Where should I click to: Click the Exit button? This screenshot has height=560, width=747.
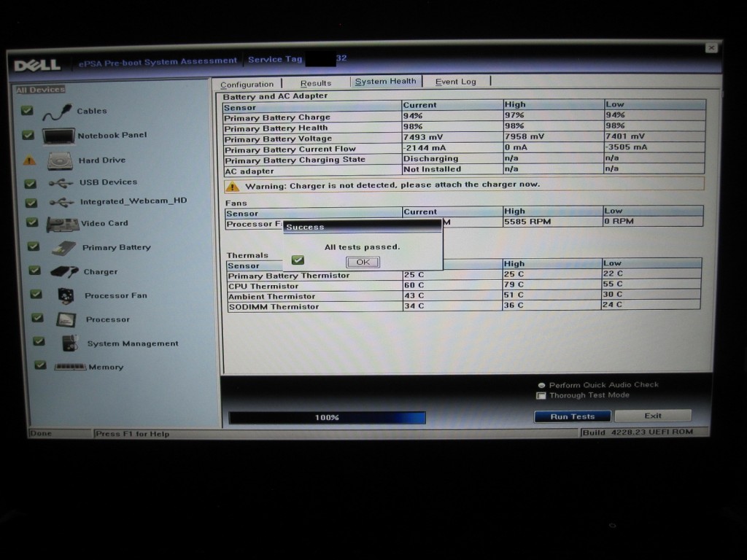coord(653,416)
